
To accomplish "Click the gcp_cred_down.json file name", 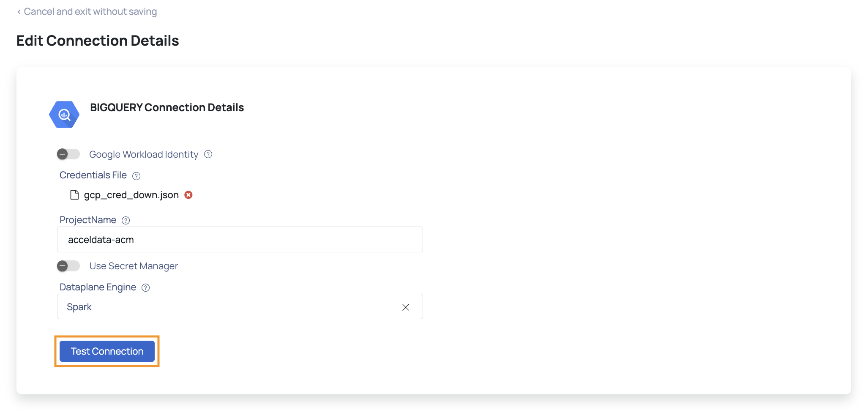I will 131,195.
